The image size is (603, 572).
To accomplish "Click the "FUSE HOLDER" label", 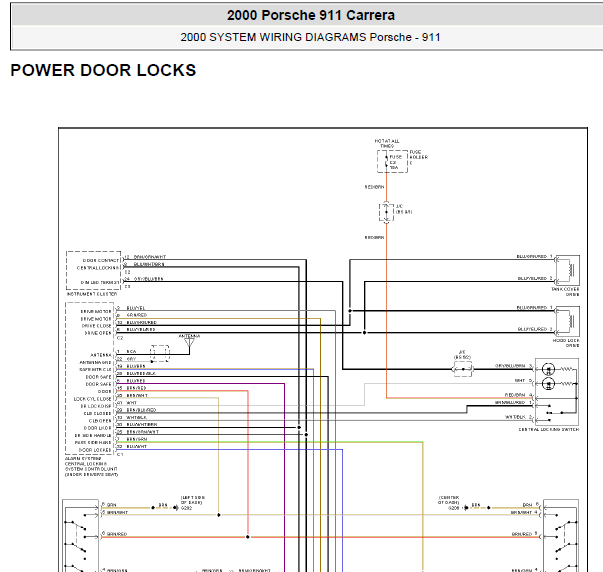I will coord(418,155).
